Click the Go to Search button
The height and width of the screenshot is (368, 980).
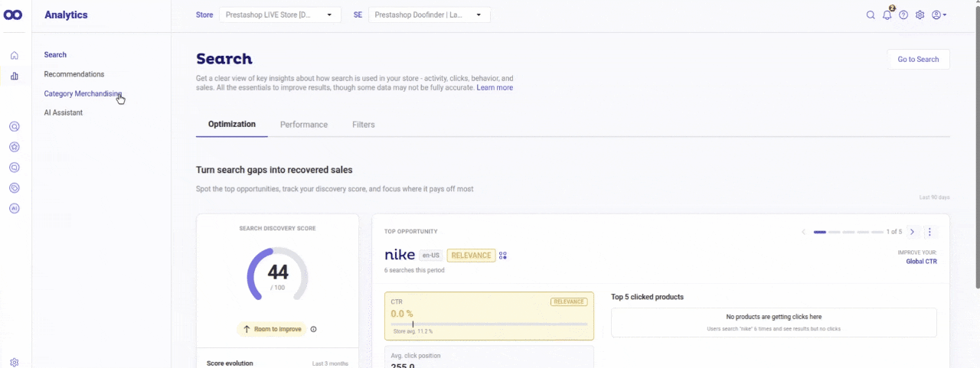tap(918, 60)
